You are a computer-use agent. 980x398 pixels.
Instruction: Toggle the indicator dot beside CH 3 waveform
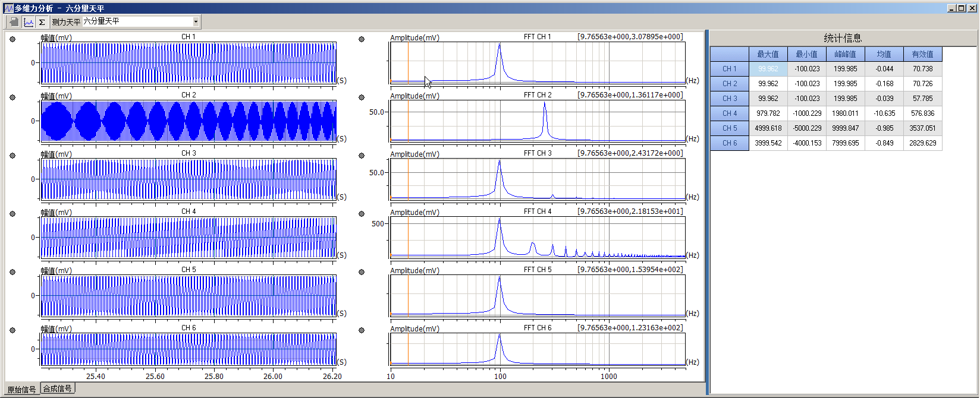click(x=12, y=156)
